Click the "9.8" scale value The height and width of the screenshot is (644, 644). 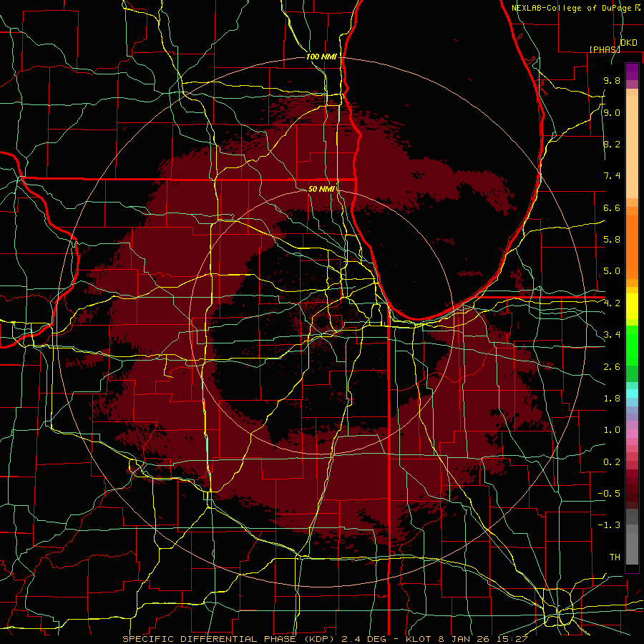pyautogui.click(x=612, y=80)
